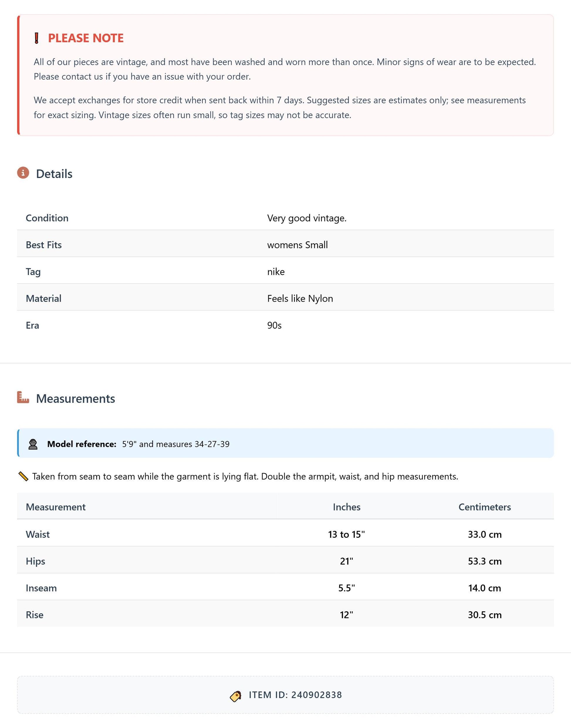
Task: Select the Waist row inches value
Action: pyautogui.click(x=346, y=534)
